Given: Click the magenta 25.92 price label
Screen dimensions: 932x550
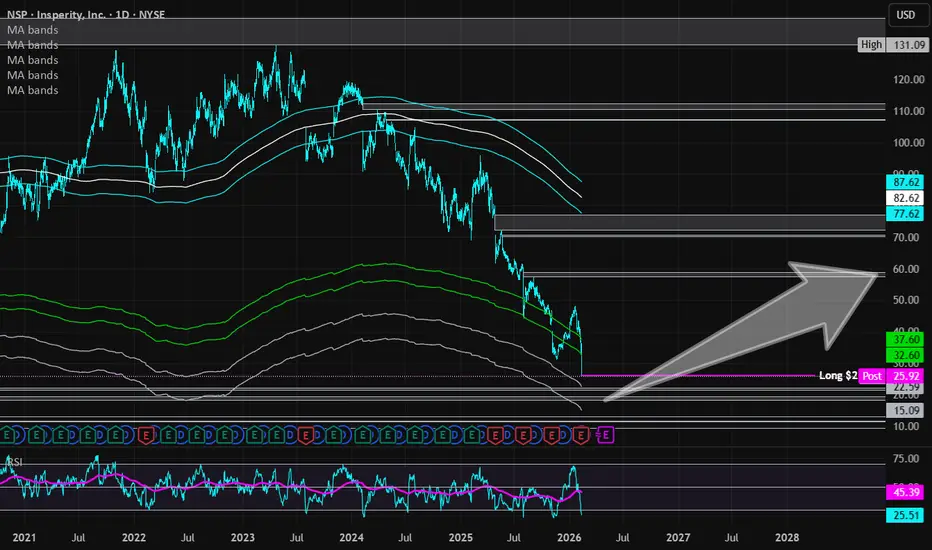Looking at the screenshot, I should [905, 376].
